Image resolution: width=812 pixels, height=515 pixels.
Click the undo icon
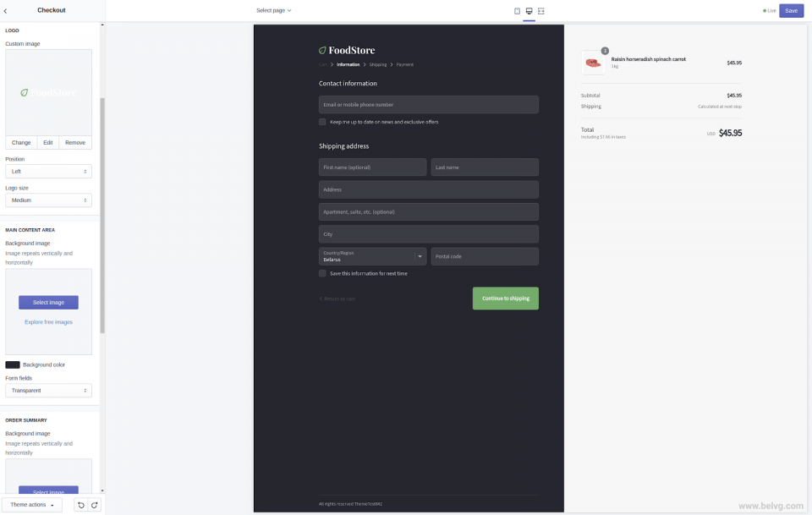[81, 505]
